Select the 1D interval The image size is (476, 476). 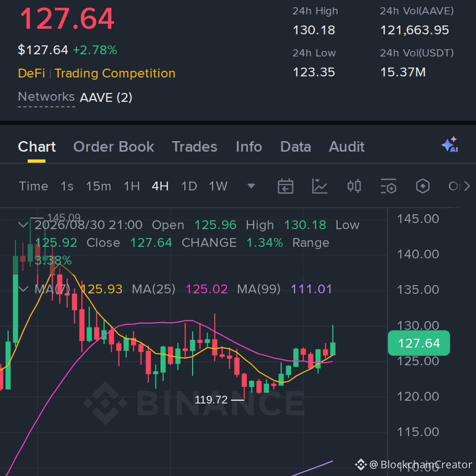click(x=189, y=186)
